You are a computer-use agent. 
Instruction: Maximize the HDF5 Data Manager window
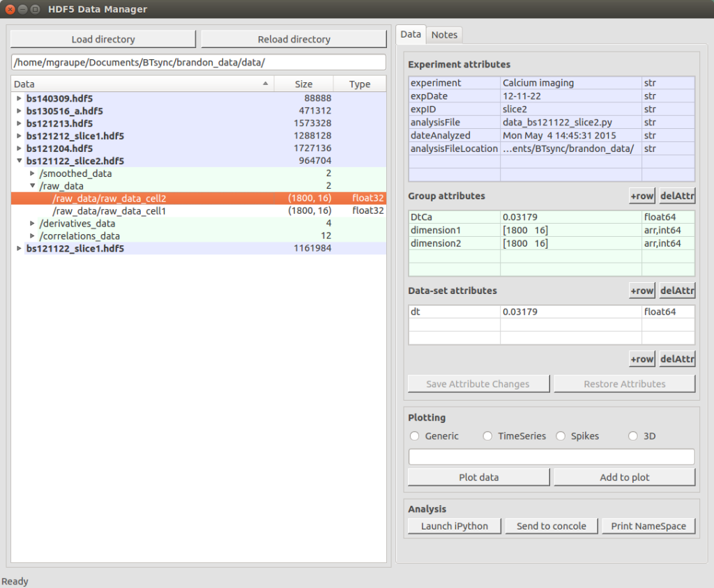tap(35, 9)
